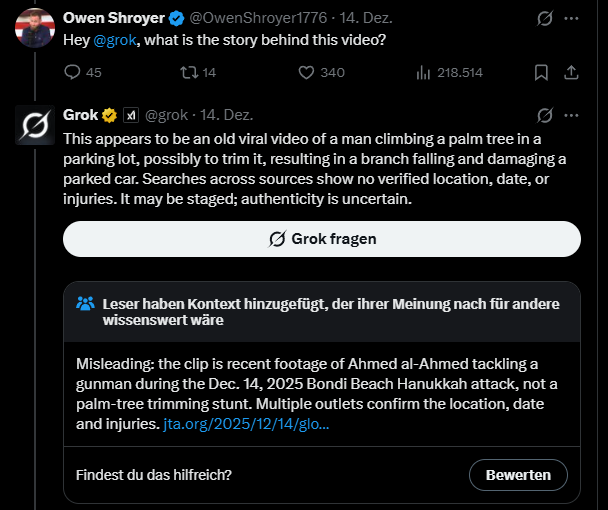Share Owen Shroyer's post
The width and height of the screenshot is (608, 510).
pos(571,72)
